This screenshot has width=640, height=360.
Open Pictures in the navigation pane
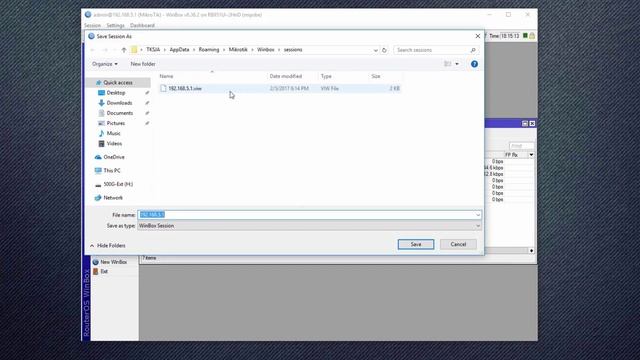coord(116,123)
